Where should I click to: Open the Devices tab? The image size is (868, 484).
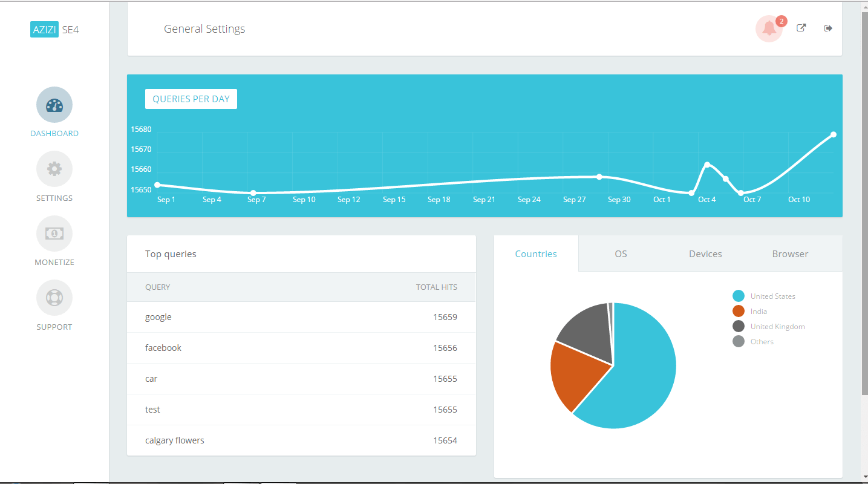tap(705, 253)
